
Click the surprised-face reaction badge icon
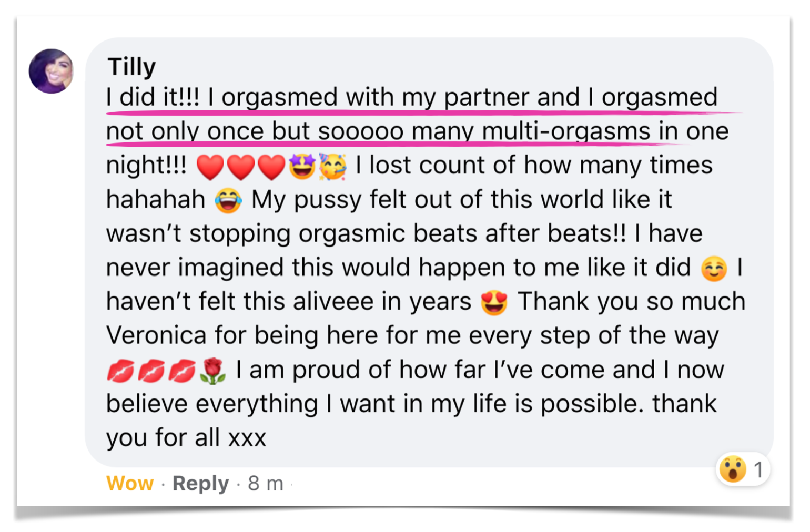(732, 469)
